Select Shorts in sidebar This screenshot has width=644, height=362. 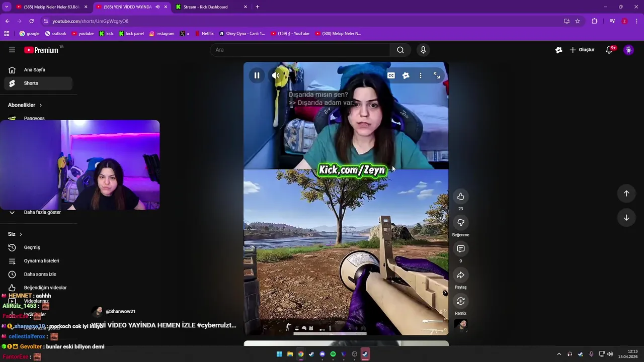tap(38, 83)
